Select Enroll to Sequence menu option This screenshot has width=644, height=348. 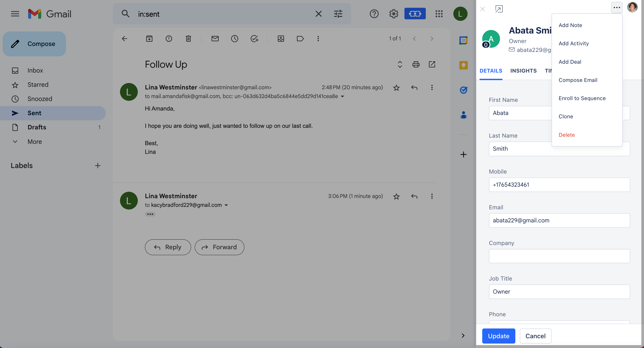582,98
